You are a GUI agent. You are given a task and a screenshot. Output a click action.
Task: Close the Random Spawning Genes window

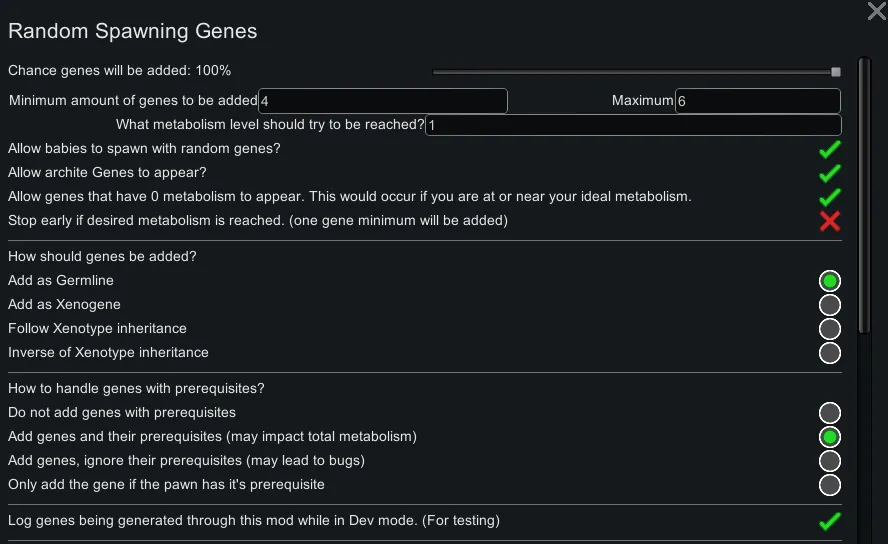point(876,11)
